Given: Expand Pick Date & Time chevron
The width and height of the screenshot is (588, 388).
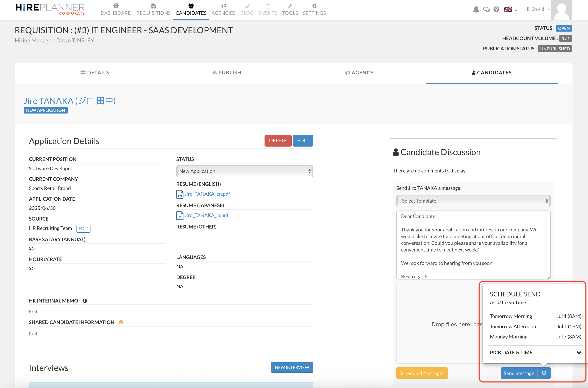Looking at the screenshot, I should pos(579,353).
